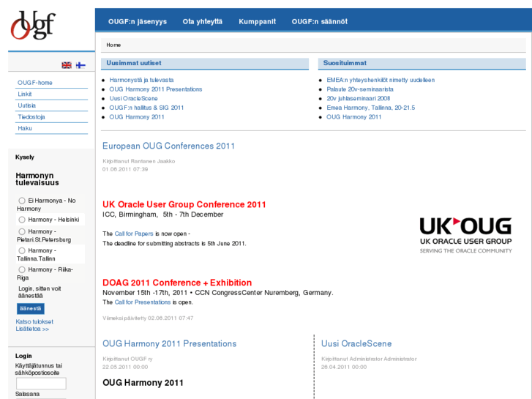The height and width of the screenshot is (399, 532).
Task: Open 'OUG Harmony 2011 Presentations' in latest news list
Action: point(156,89)
